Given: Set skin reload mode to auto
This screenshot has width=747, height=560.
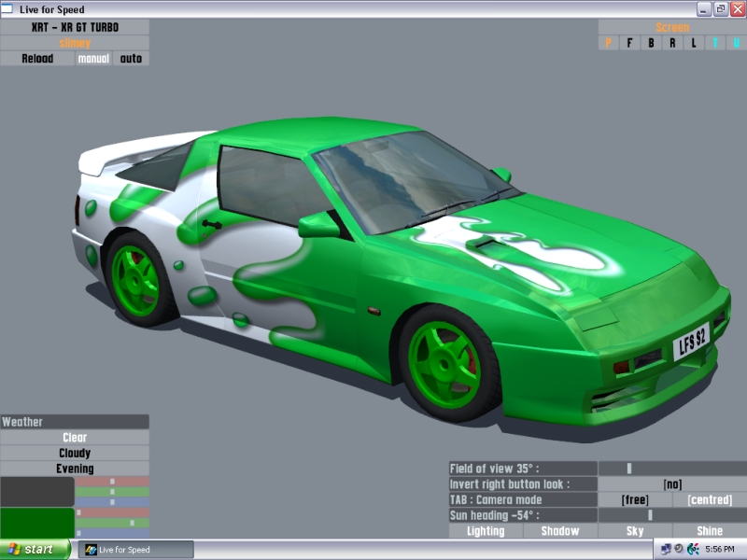Looking at the screenshot, I should click(x=131, y=59).
